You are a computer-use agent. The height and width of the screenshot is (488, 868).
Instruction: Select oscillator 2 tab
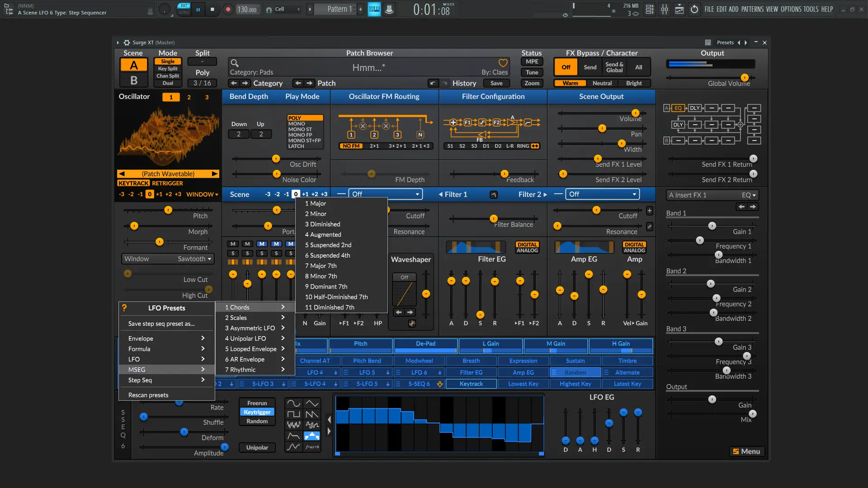189,97
